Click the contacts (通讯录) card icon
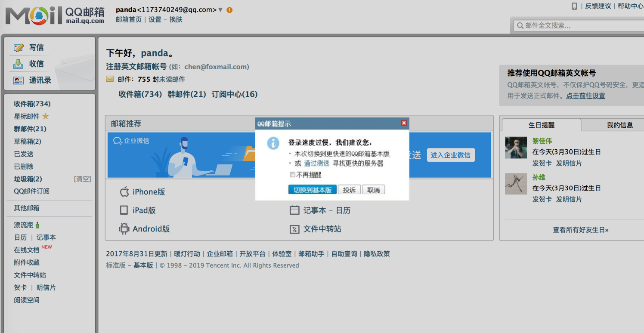Viewport: 644px width, 333px height. tap(19, 80)
